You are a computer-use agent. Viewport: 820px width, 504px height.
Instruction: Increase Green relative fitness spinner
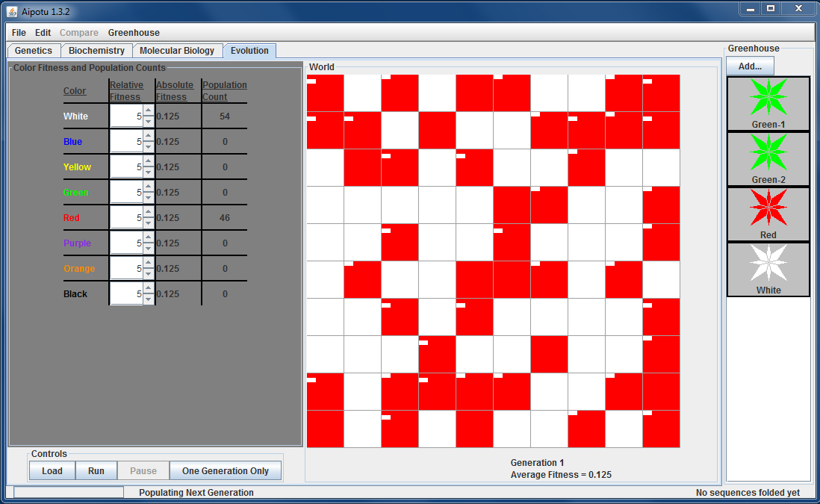pyautogui.click(x=148, y=187)
